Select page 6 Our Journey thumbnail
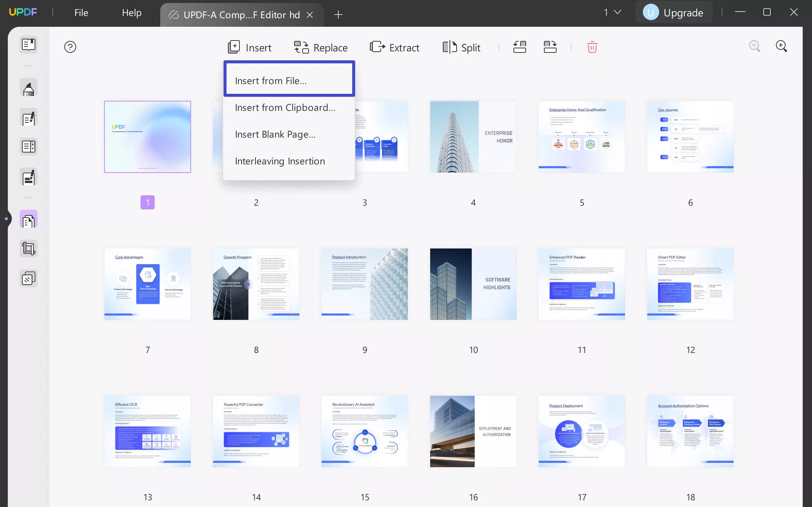Image resolution: width=812 pixels, height=507 pixels. click(x=690, y=137)
